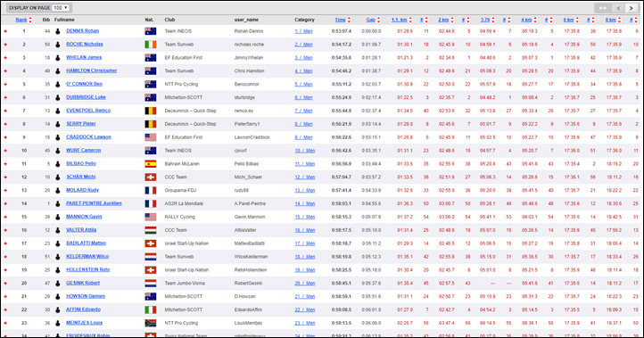Go to previous results page arrow
The width and height of the screenshot is (644, 338).
[x=618, y=8]
